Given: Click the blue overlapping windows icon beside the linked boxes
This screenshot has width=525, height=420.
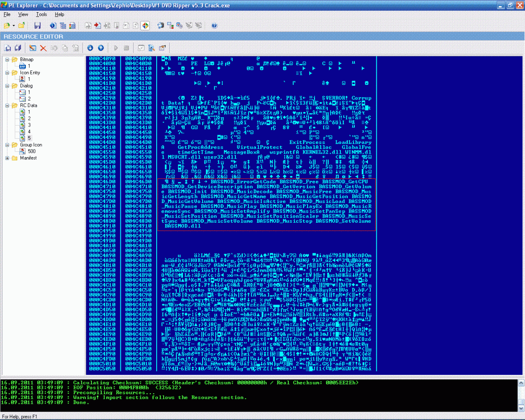Looking at the screenshot, I should click(x=180, y=25).
